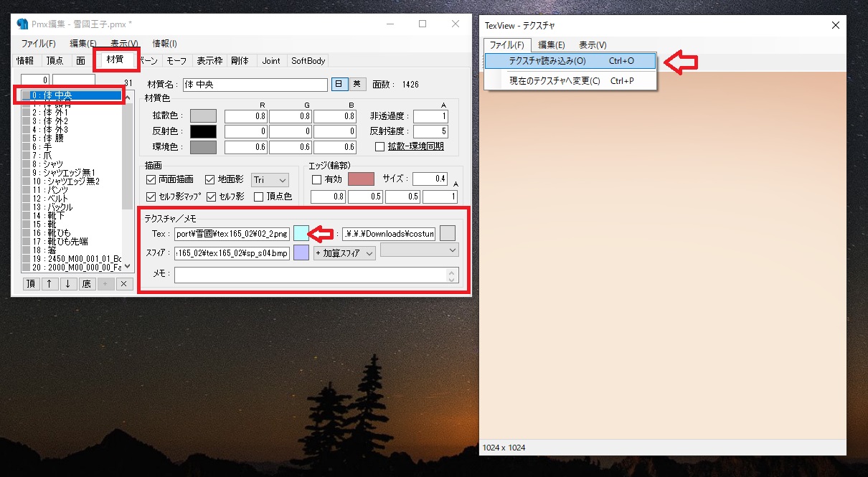Select material 17 : 靴ひも先端
The width and height of the screenshot is (868, 477).
point(72,241)
